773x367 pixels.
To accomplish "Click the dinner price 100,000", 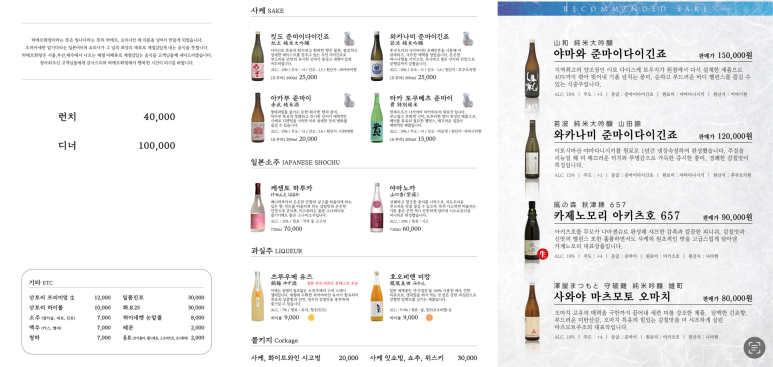I will (x=157, y=146).
